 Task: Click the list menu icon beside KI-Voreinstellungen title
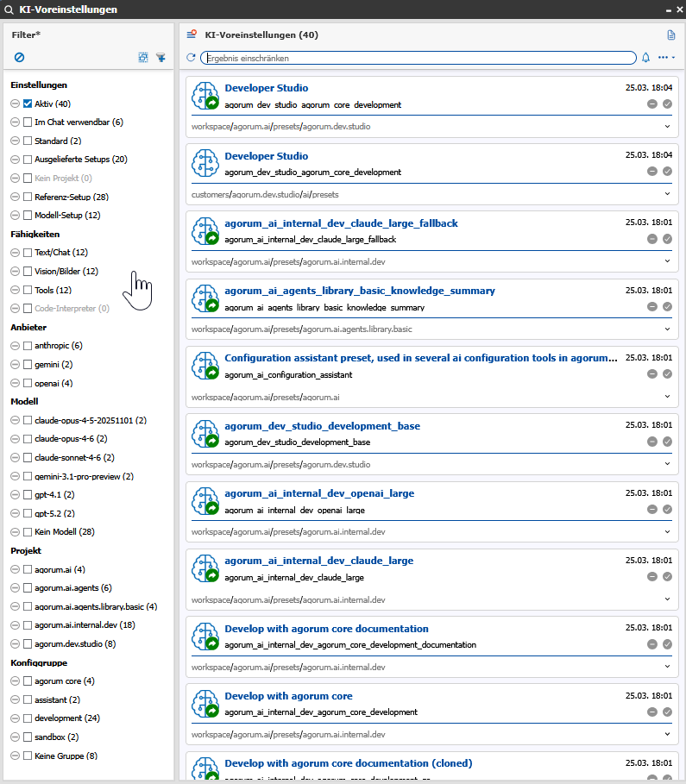tap(192, 35)
